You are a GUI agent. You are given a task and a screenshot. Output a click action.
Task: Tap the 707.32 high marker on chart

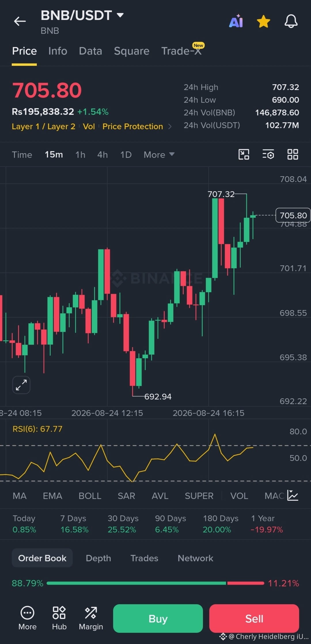221,194
